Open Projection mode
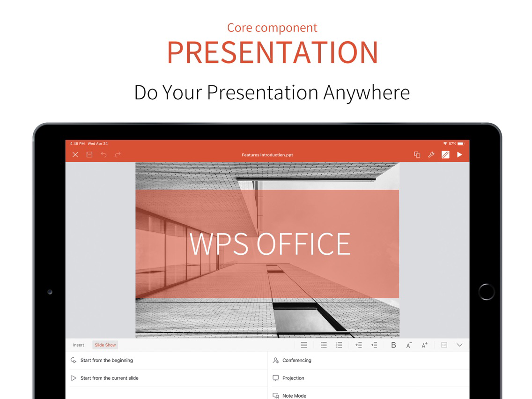This screenshot has height=399, width=532. pyautogui.click(x=293, y=378)
